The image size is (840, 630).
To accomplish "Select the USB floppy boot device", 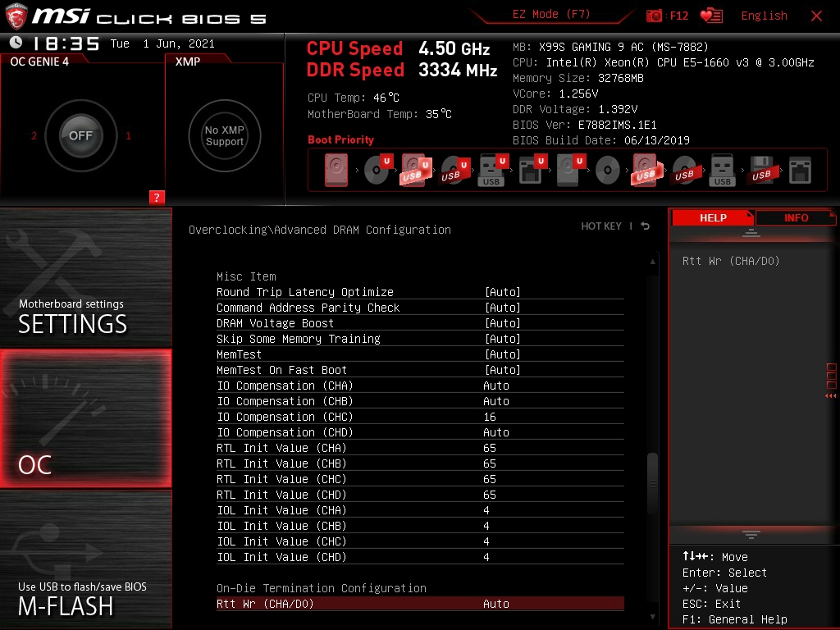I will [761, 171].
